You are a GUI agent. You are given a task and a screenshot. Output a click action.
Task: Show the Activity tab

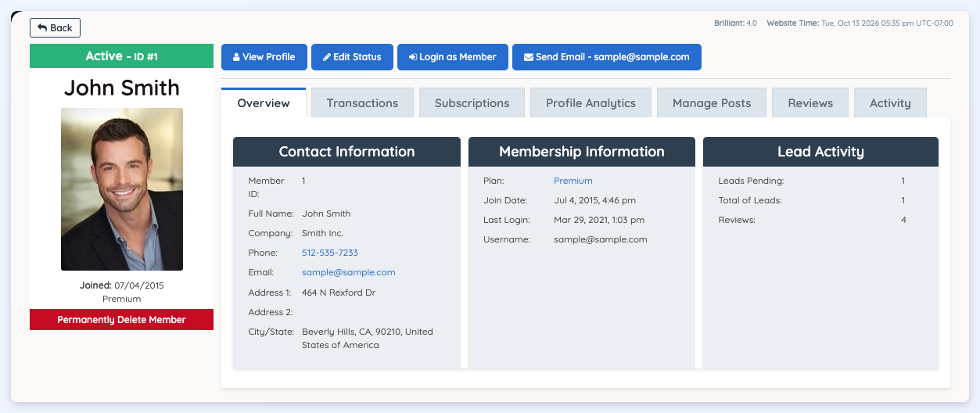[890, 102]
